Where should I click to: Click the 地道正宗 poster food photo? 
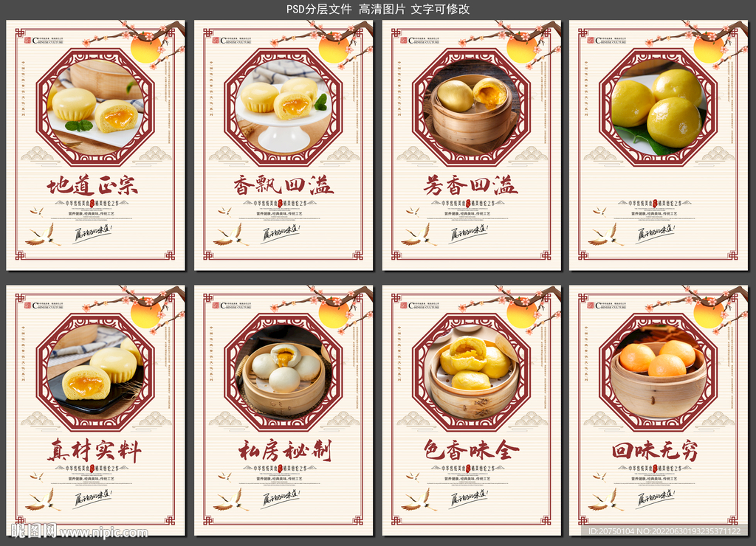[x=95, y=108]
